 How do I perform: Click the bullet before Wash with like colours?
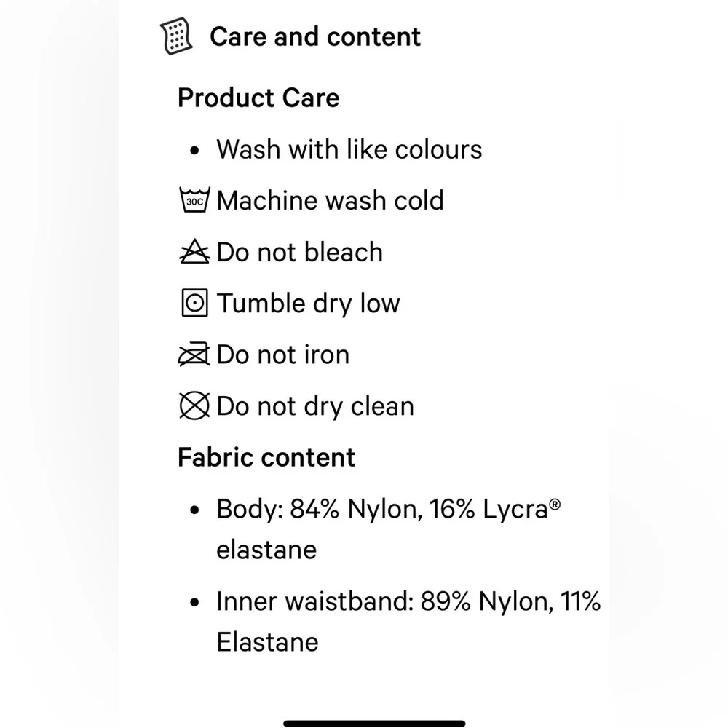coord(194,151)
